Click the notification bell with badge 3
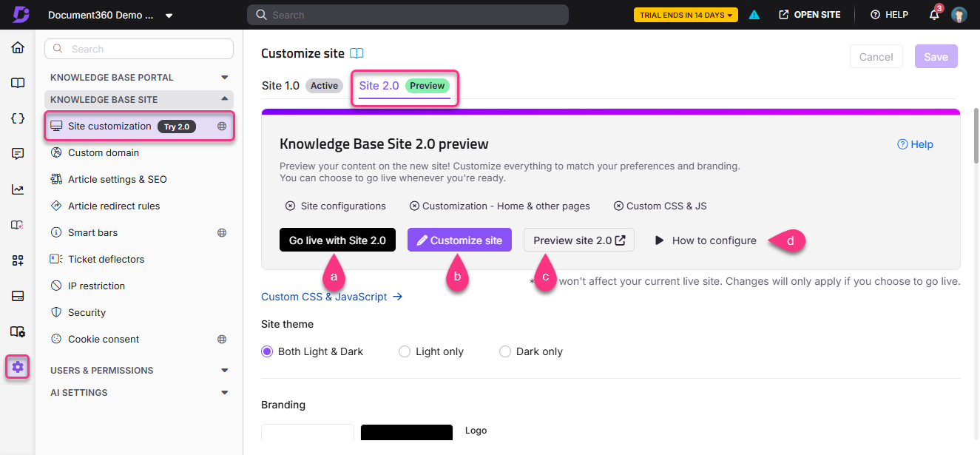This screenshot has height=455, width=980. (x=933, y=14)
